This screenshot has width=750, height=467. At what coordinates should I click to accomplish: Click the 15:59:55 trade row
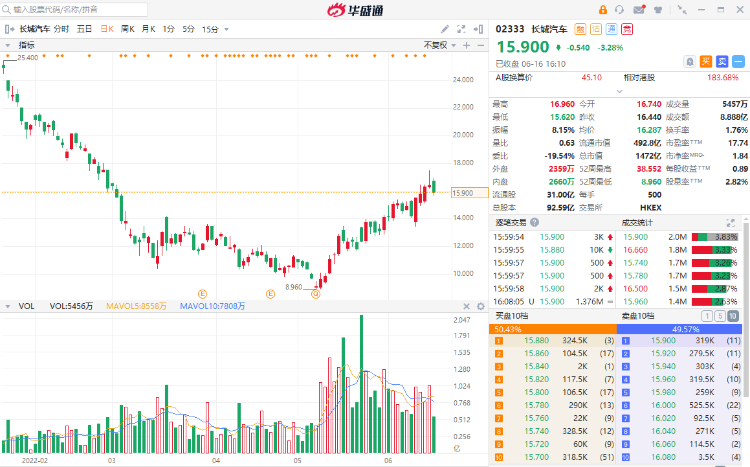coord(553,250)
